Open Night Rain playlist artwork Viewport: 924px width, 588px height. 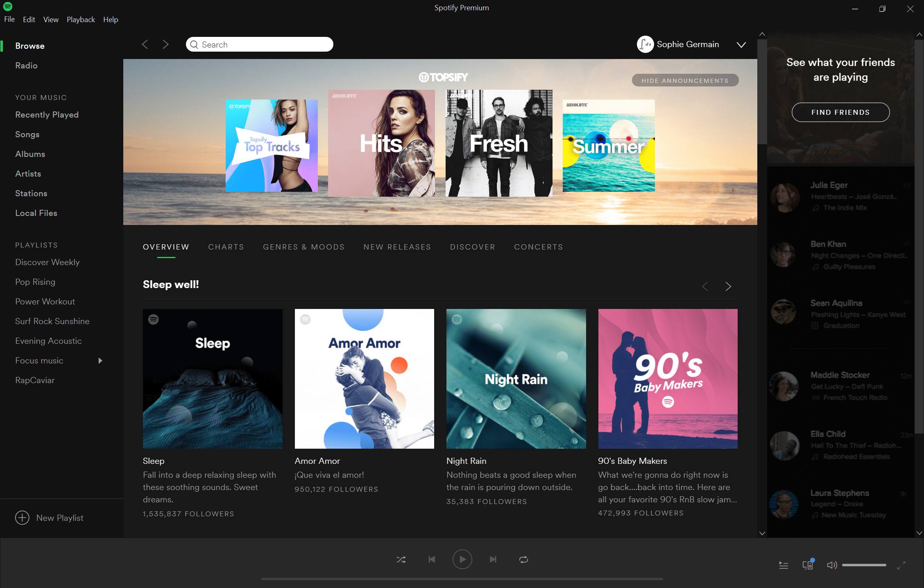pyautogui.click(x=516, y=379)
